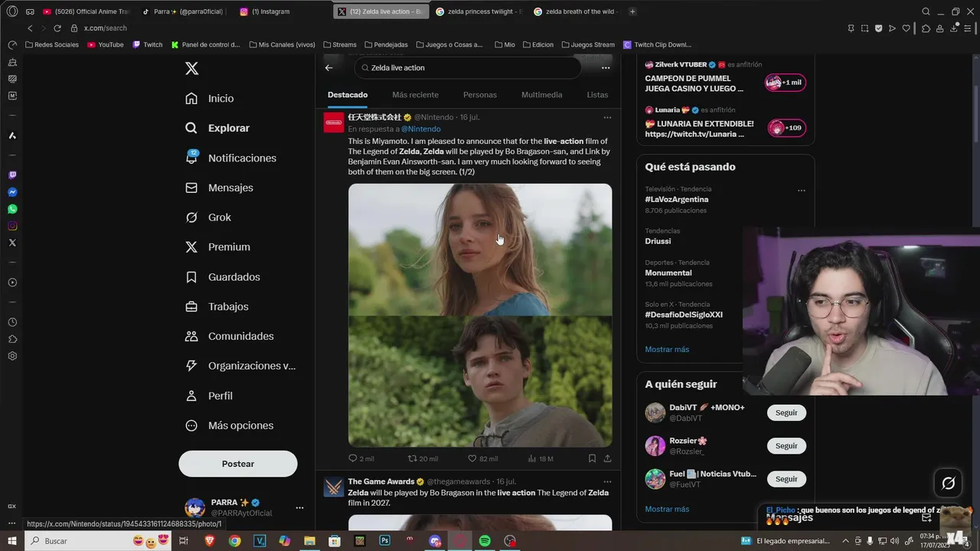Follow Rozsier account
Viewport: 980px width, 551px height.
(786, 445)
